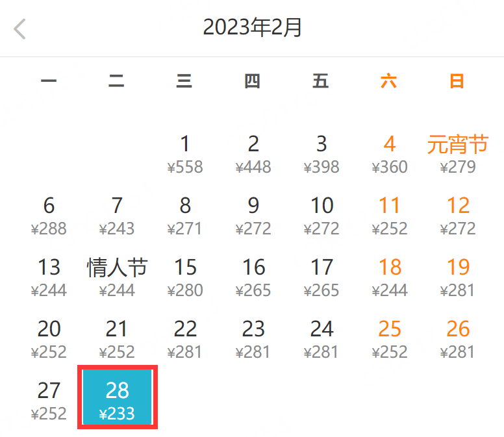
Task: Pick February 24 date cell
Action: click(x=321, y=340)
